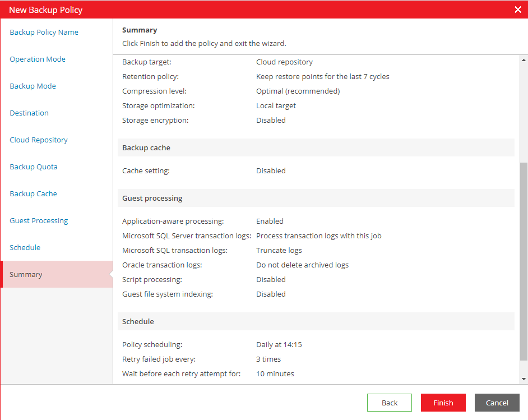Image resolution: width=528 pixels, height=420 pixels.
Task: Click Finish to add the policy
Action: (443, 403)
